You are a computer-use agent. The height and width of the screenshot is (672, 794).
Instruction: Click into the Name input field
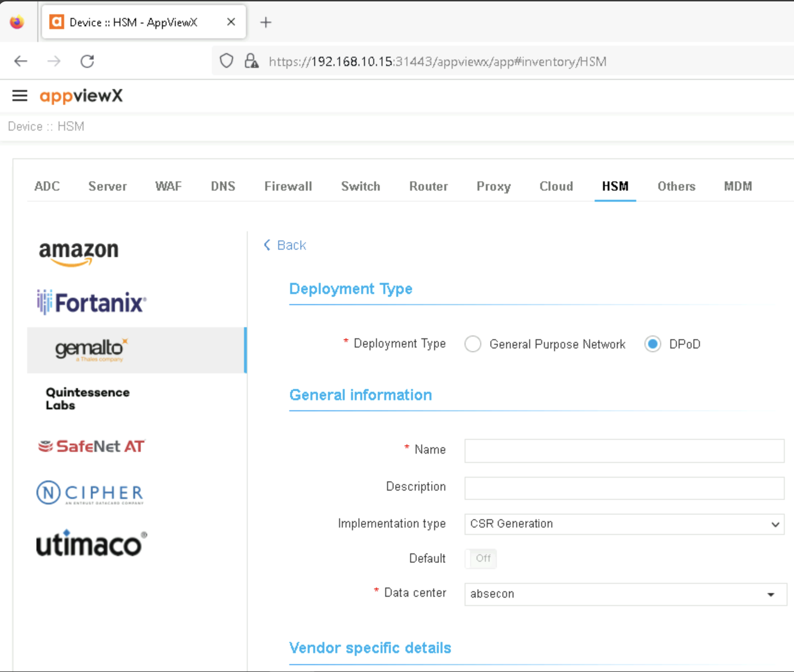point(624,451)
